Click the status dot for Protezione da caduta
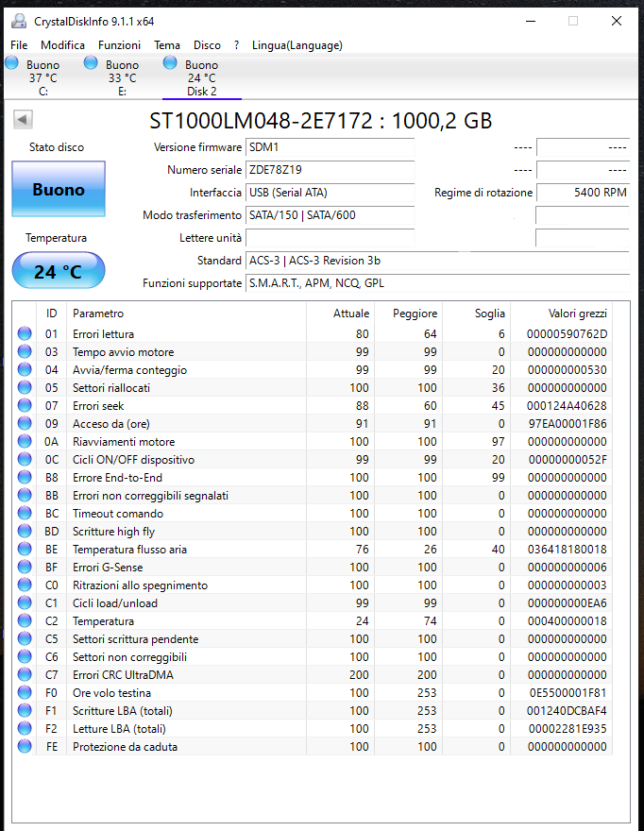 pyautogui.click(x=24, y=747)
